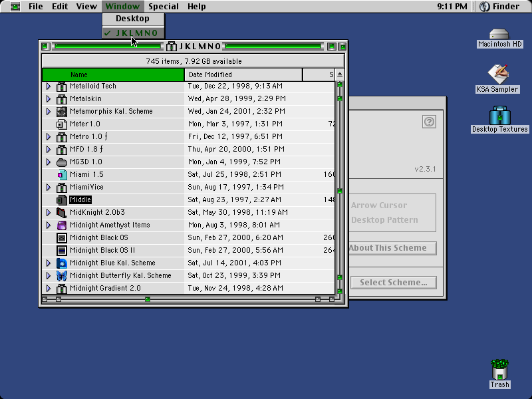Select the Midnight Butterfly Kal. Scheme icon

pyautogui.click(x=61, y=275)
